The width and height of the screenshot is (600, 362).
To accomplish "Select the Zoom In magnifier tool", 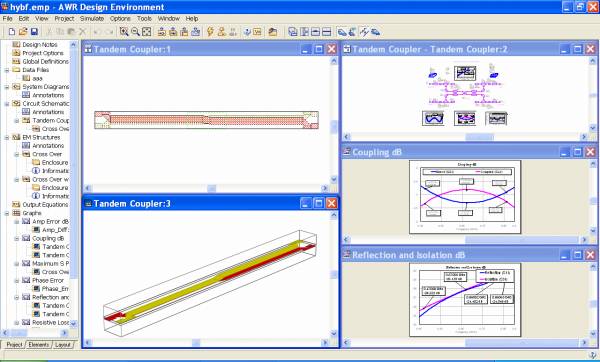I will (x=124, y=32).
